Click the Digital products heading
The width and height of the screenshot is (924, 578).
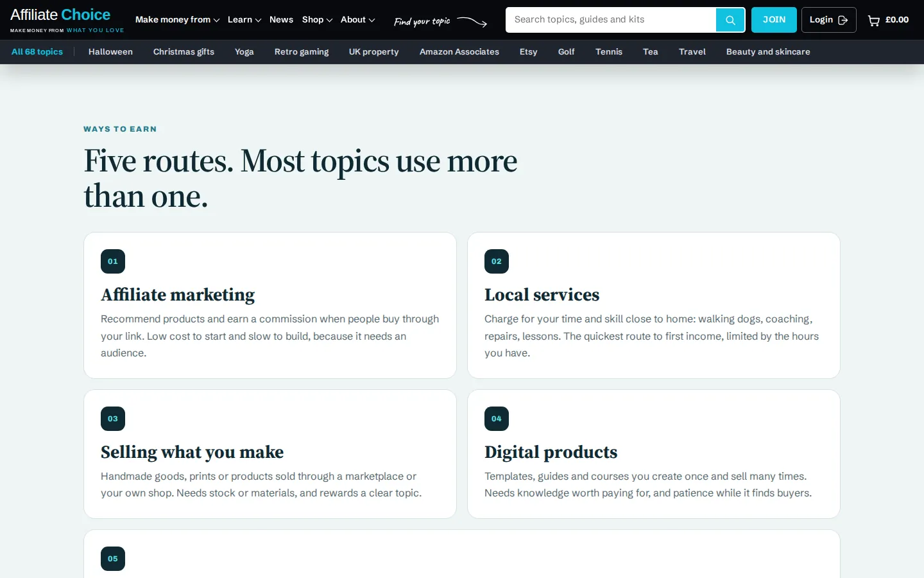point(551,452)
